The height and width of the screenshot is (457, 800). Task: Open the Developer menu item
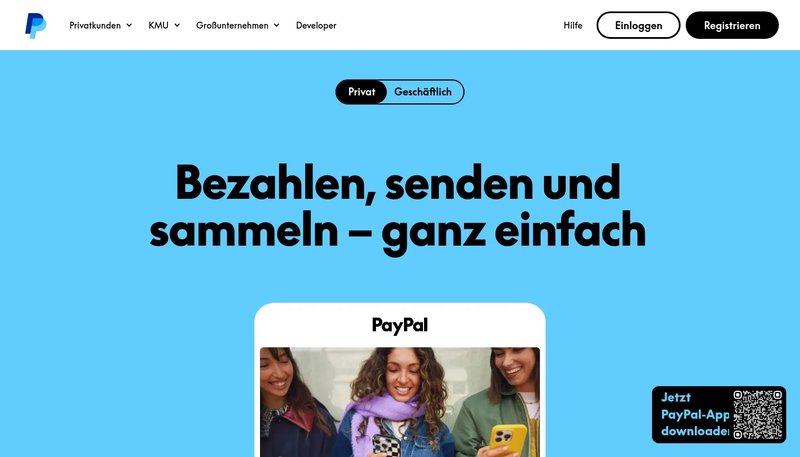316,25
